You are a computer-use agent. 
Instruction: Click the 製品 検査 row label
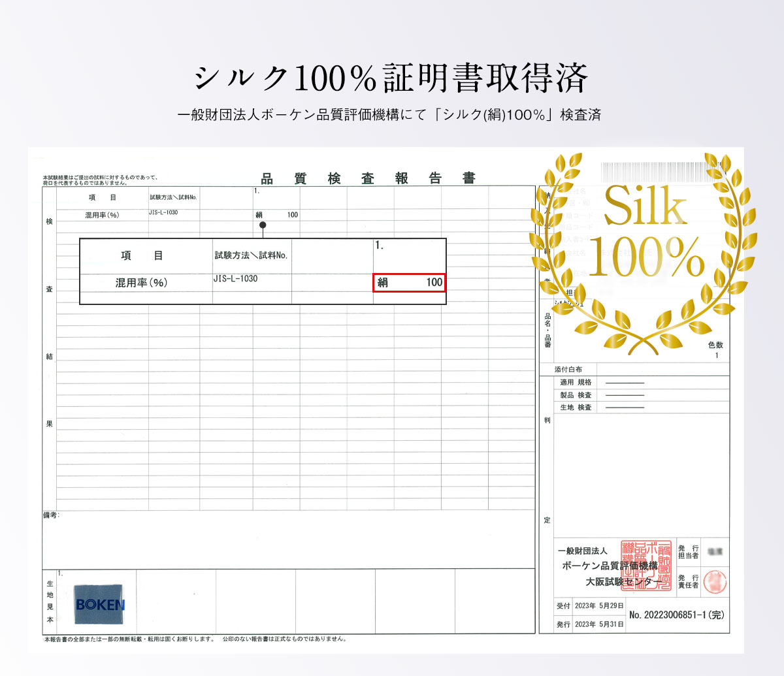coord(576,395)
